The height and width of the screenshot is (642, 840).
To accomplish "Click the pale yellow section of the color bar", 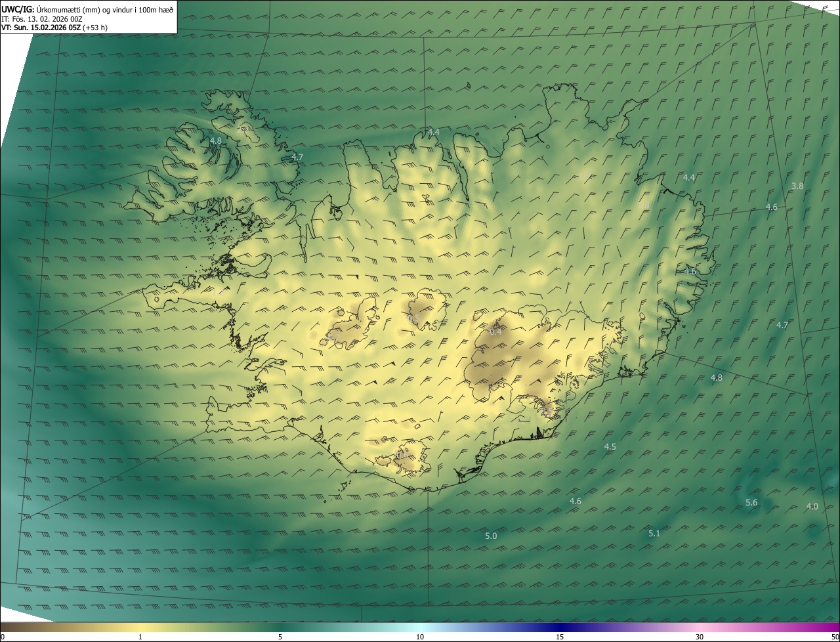I will coord(141,627).
